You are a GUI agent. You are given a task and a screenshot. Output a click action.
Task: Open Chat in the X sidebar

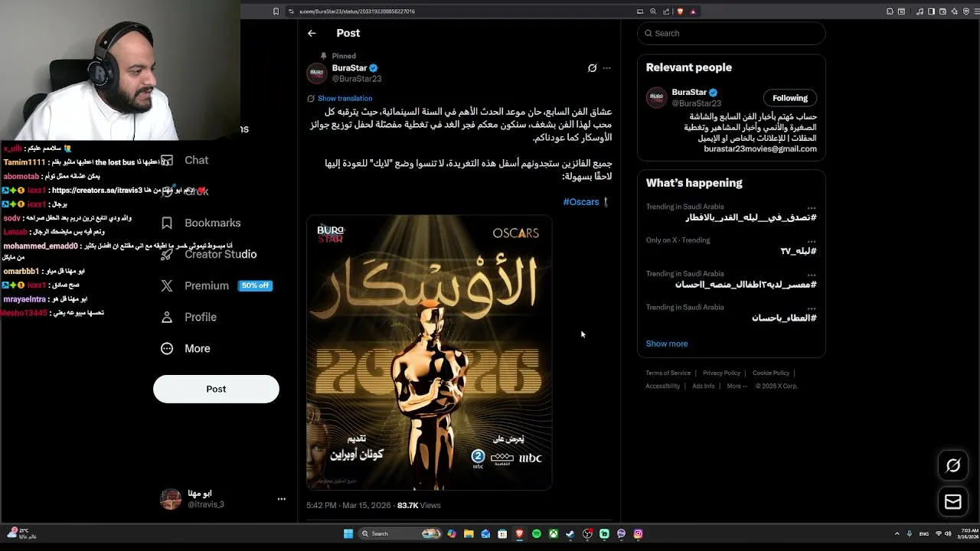coord(185,160)
